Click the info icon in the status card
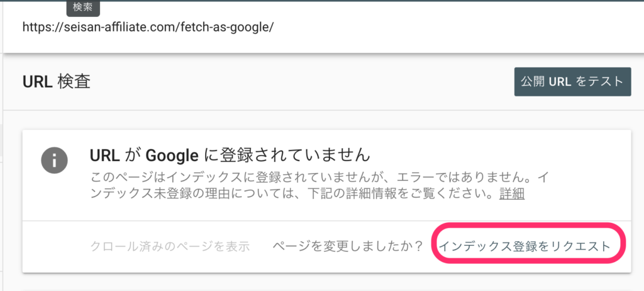Viewport: 644px width, 291px height. pyautogui.click(x=54, y=161)
